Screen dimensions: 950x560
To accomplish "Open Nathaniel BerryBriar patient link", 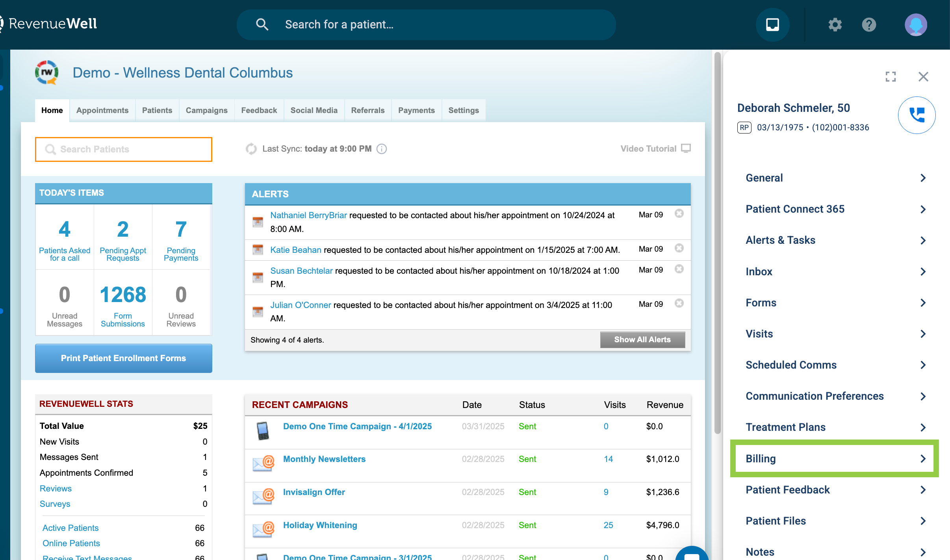I will pos(308,215).
